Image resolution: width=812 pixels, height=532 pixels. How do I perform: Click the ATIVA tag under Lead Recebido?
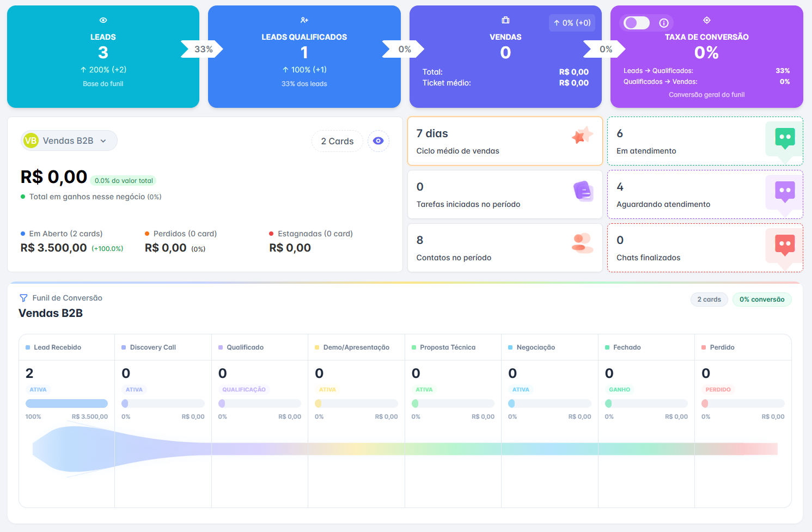[x=38, y=389]
